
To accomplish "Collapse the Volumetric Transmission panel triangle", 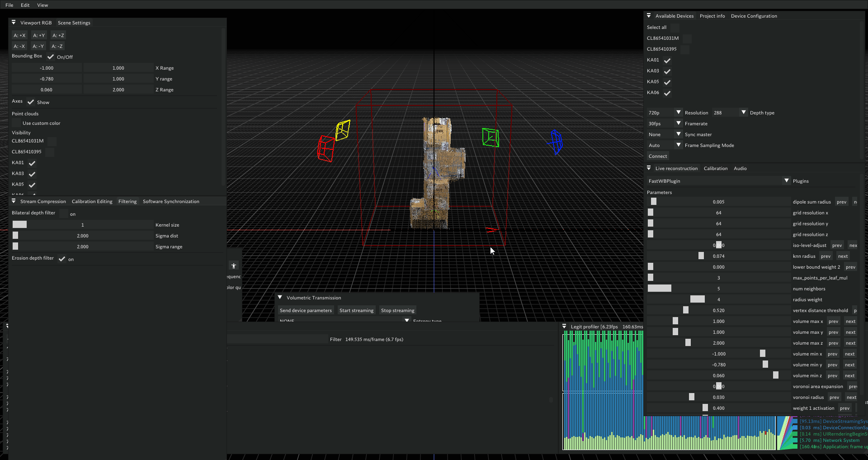I will coord(280,298).
